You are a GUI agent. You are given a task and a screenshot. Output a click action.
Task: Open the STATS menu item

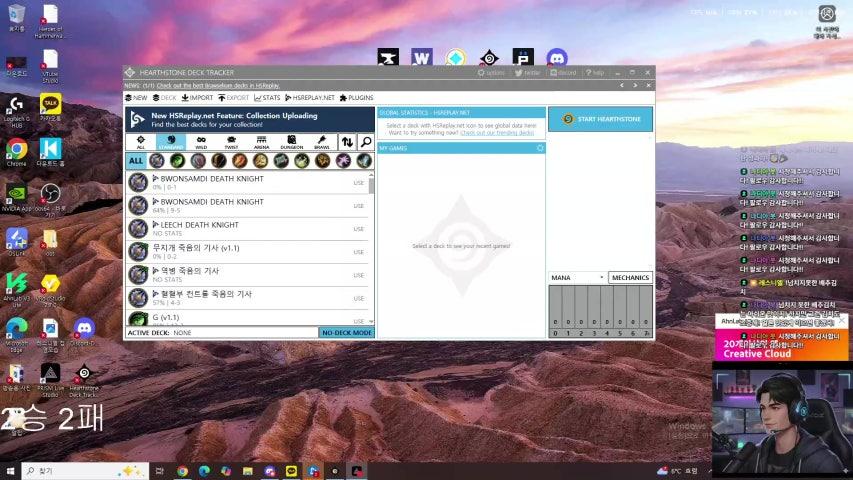(x=267, y=98)
